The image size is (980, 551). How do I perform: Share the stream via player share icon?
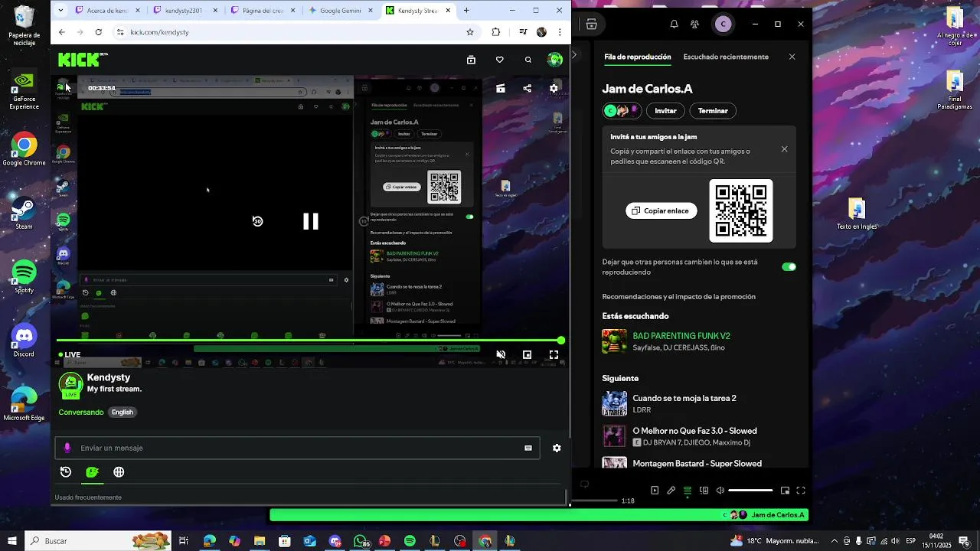tap(527, 88)
